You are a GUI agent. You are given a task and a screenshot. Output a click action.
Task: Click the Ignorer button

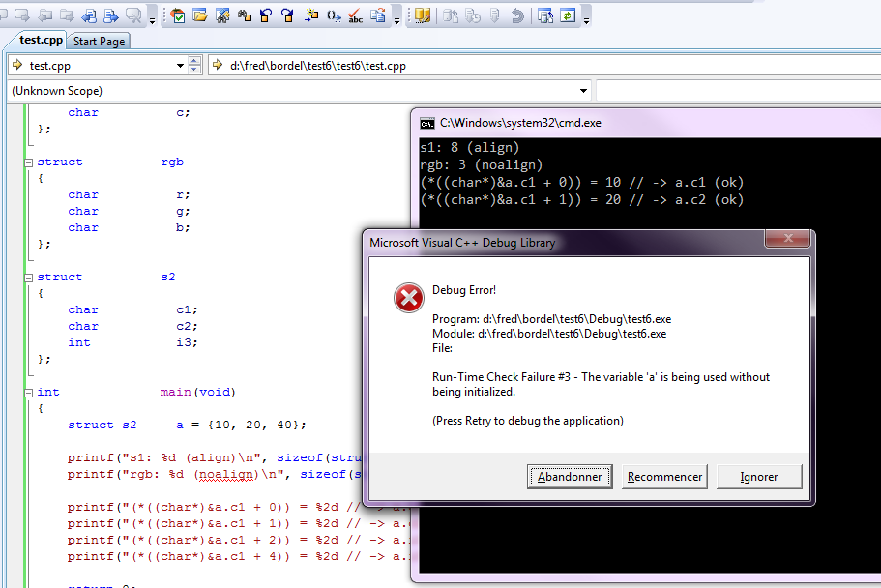(758, 477)
